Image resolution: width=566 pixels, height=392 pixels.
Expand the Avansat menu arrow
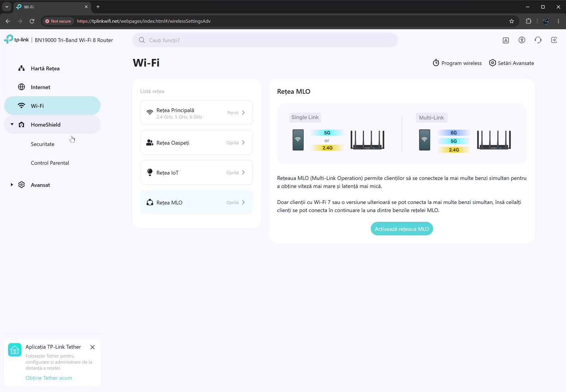pyautogui.click(x=12, y=185)
